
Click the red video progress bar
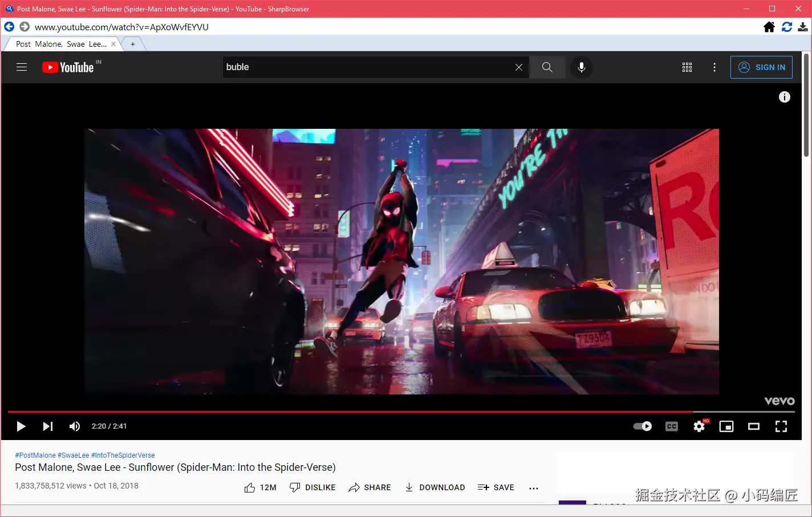342,412
